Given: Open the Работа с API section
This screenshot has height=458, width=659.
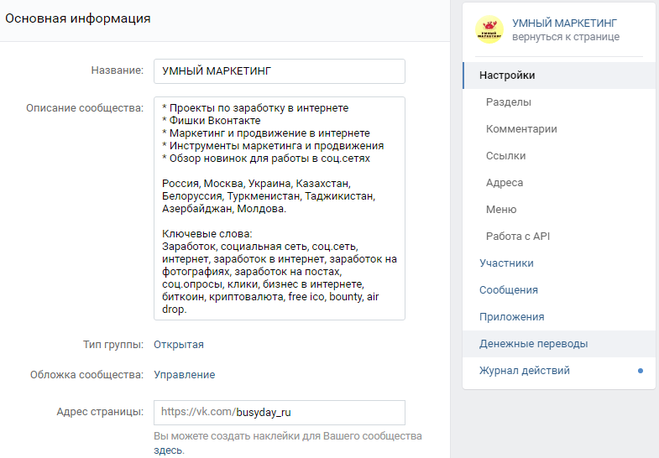Looking at the screenshot, I should pos(518,236).
